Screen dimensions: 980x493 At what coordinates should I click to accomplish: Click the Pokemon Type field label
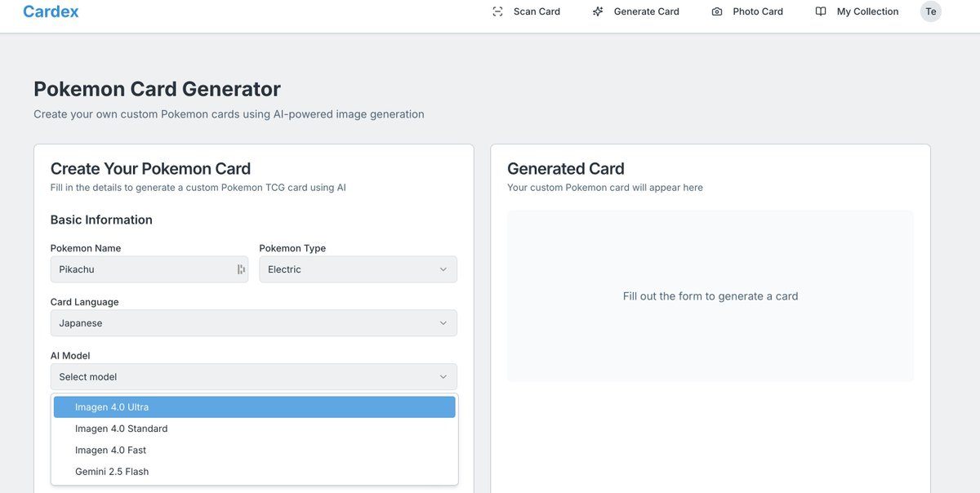tap(292, 248)
